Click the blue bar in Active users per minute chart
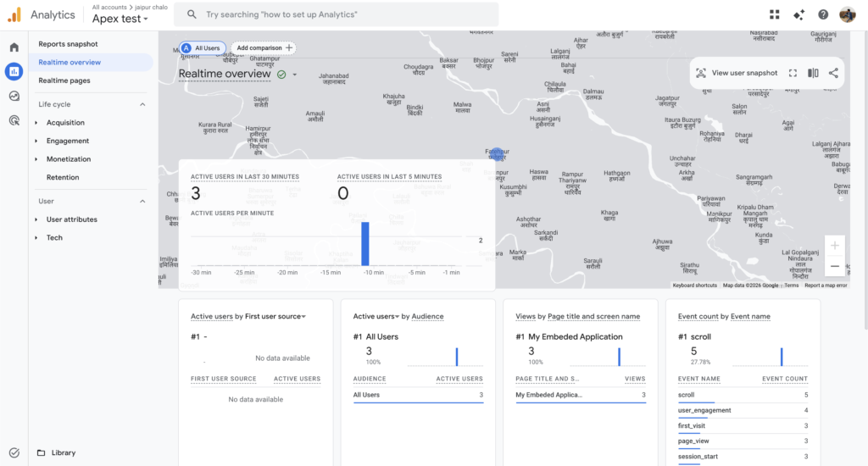Screen dimensions: 868x466 365,244
